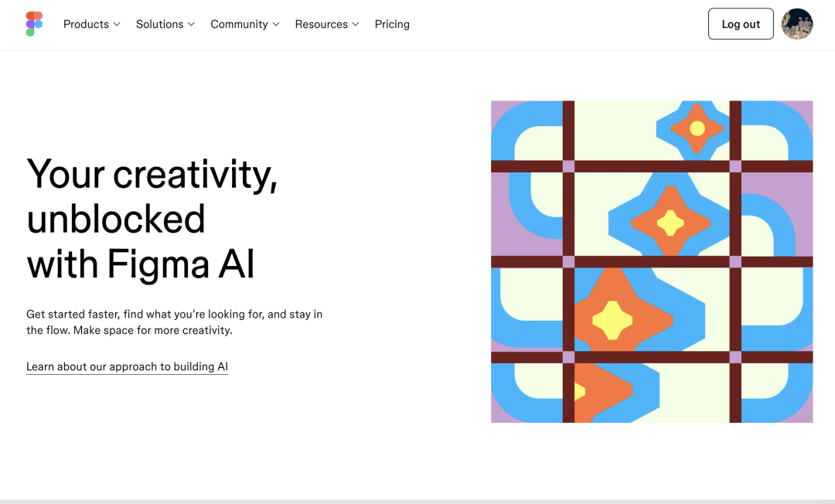Click the top orange star shape in artwork

(x=697, y=128)
